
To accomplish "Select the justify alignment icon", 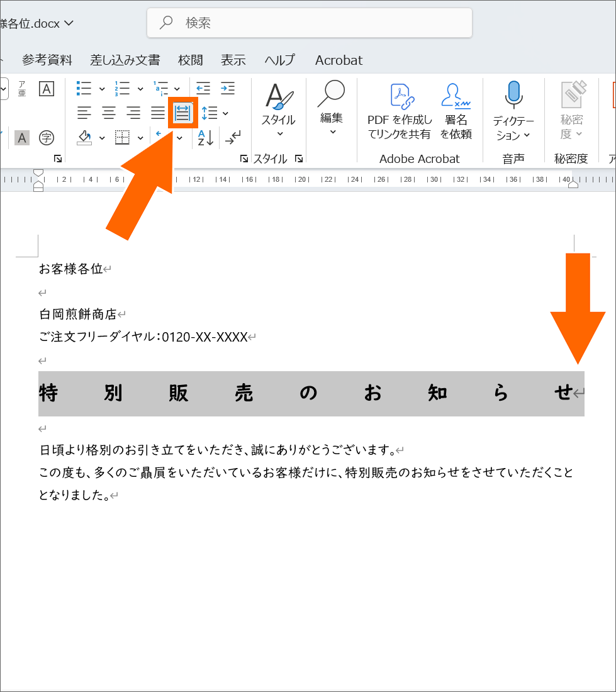I will pos(157,113).
